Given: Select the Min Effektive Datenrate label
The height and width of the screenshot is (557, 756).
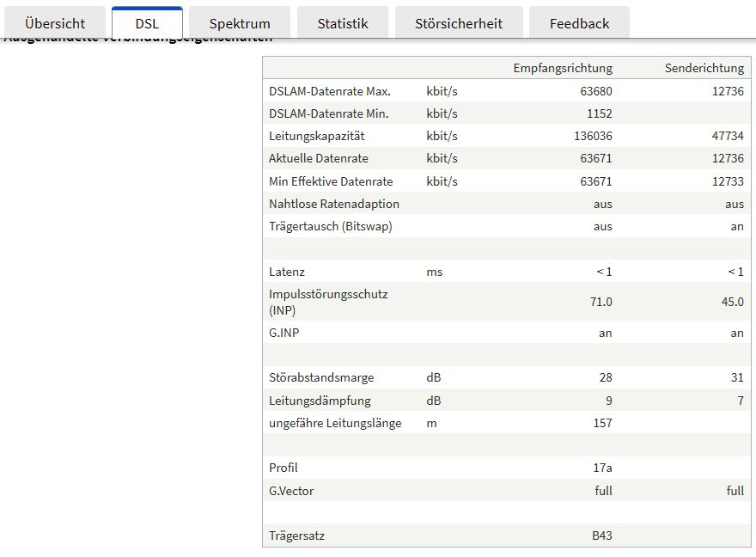Looking at the screenshot, I should tap(331, 181).
